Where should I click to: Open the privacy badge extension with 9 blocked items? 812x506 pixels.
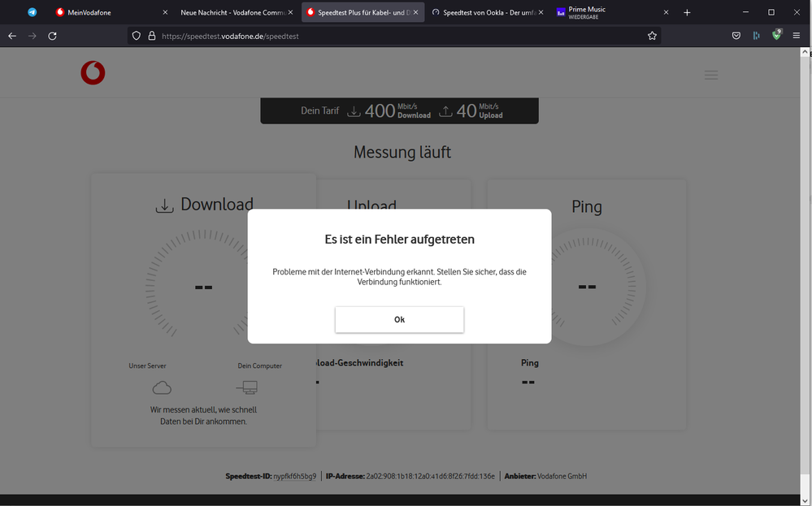tap(775, 36)
